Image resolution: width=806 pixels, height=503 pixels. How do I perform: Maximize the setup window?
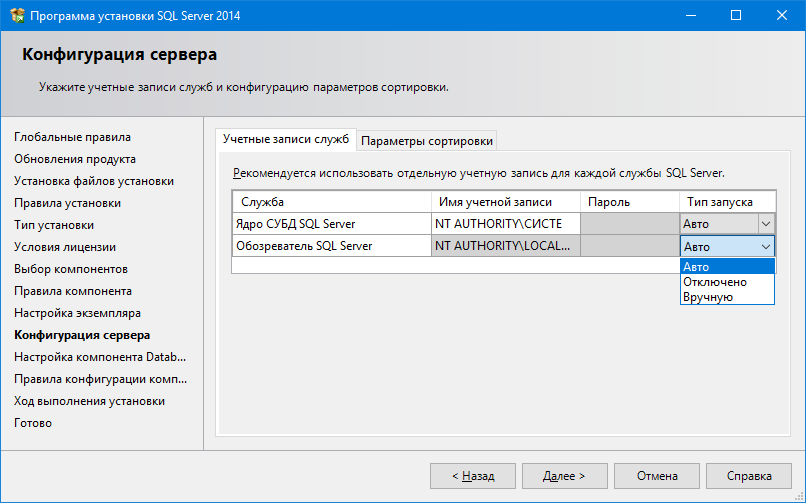736,16
